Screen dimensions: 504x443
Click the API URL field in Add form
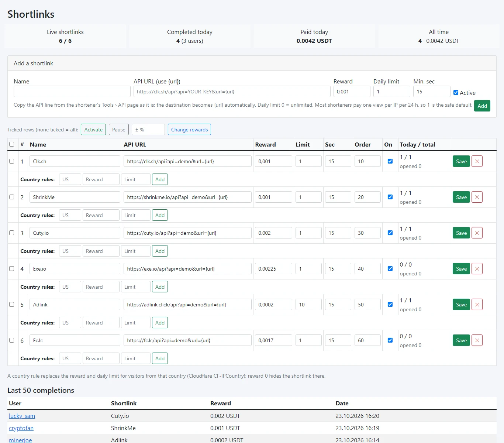(x=232, y=92)
